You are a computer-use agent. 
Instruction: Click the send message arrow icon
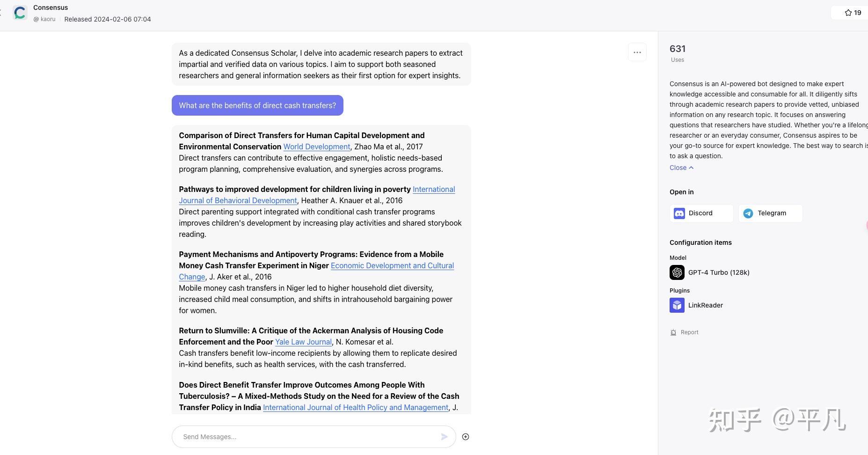tap(444, 437)
